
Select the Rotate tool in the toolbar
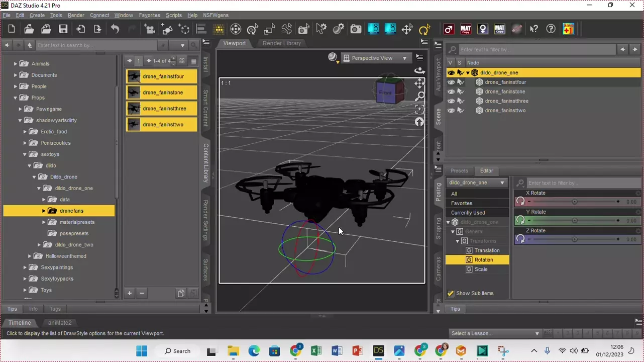[424, 29]
